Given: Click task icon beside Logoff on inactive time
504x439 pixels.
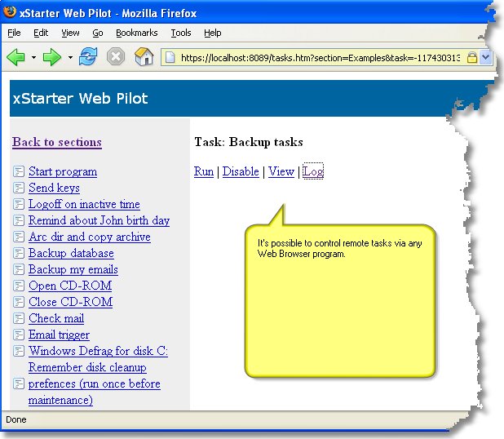Looking at the screenshot, I should point(19,204).
